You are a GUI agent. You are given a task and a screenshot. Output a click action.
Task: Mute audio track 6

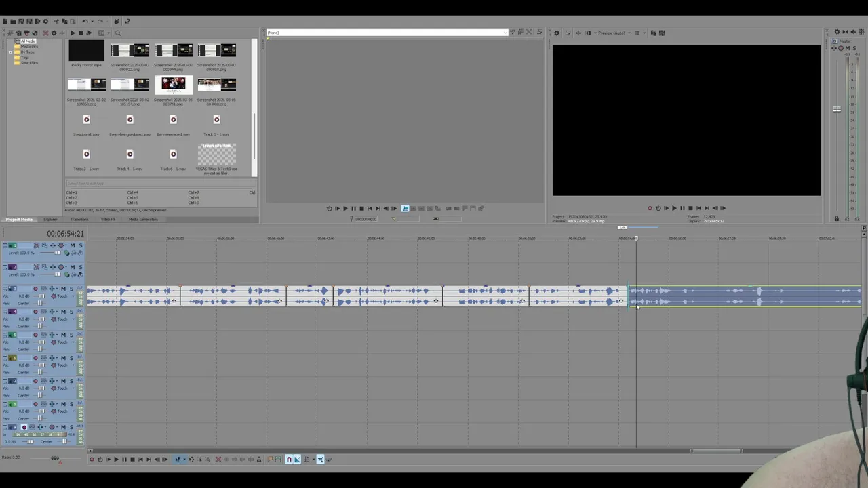click(x=63, y=358)
